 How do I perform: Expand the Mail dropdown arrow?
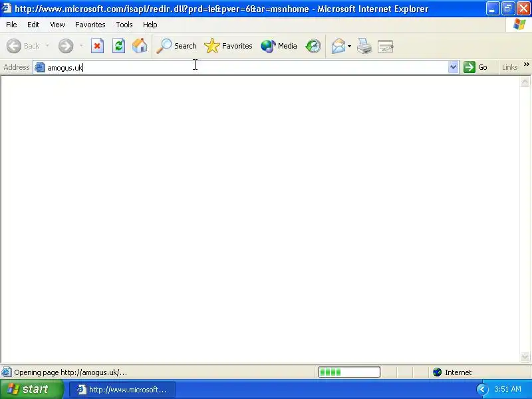pyautogui.click(x=350, y=46)
